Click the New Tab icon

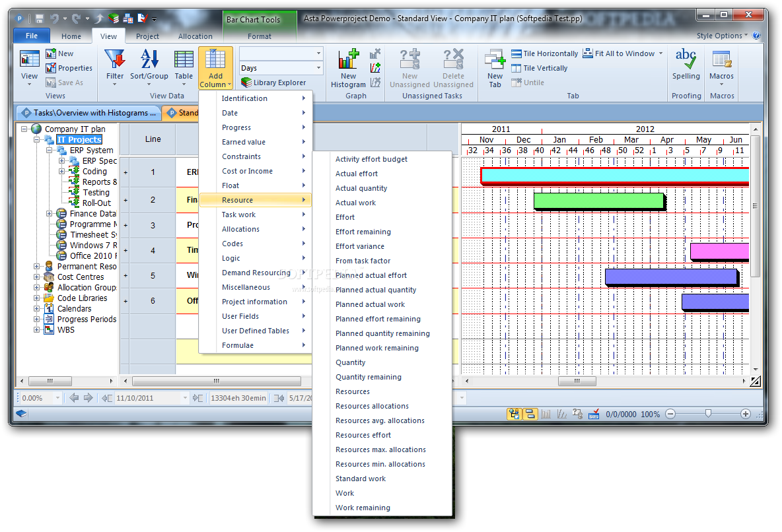(495, 59)
